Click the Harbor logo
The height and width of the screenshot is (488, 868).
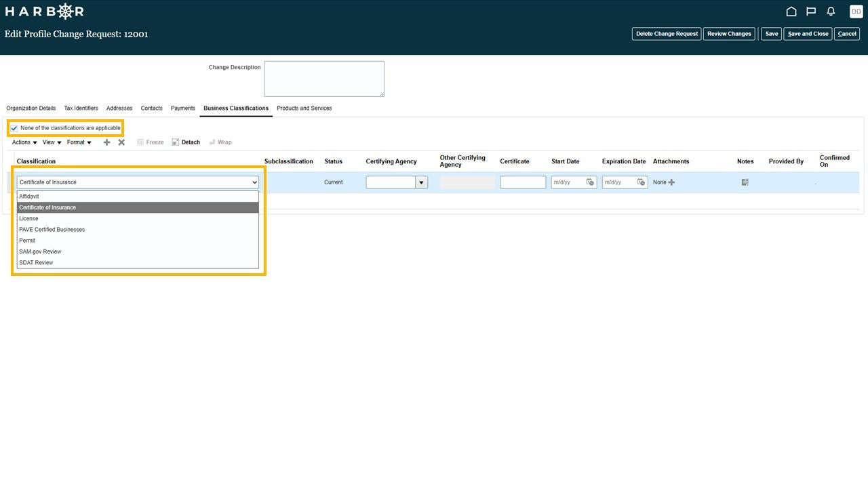[x=45, y=12]
